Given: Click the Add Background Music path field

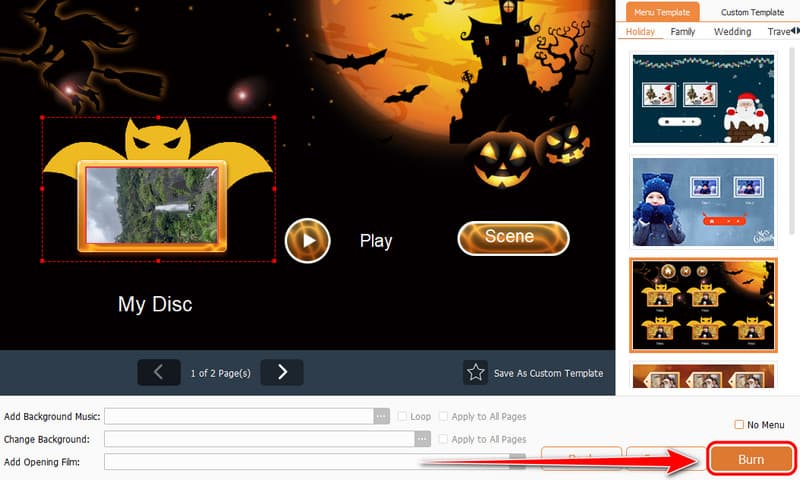Looking at the screenshot, I should pyautogui.click(x=238, y=416).
